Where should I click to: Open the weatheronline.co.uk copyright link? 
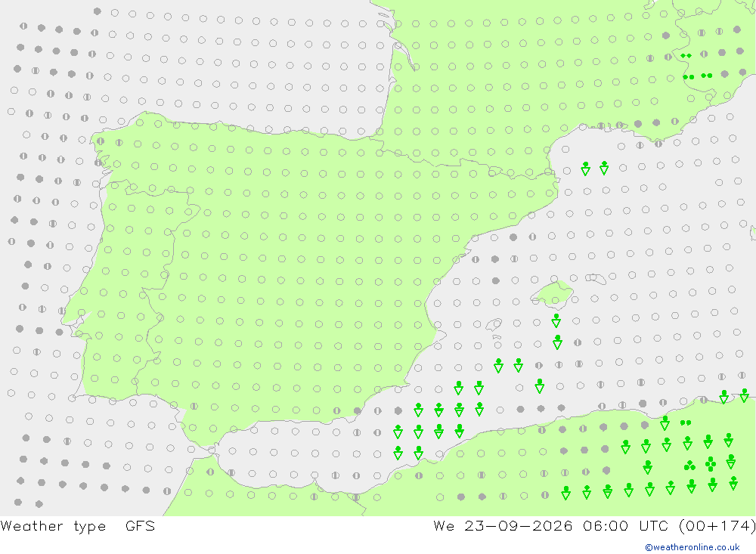point(692,547)
